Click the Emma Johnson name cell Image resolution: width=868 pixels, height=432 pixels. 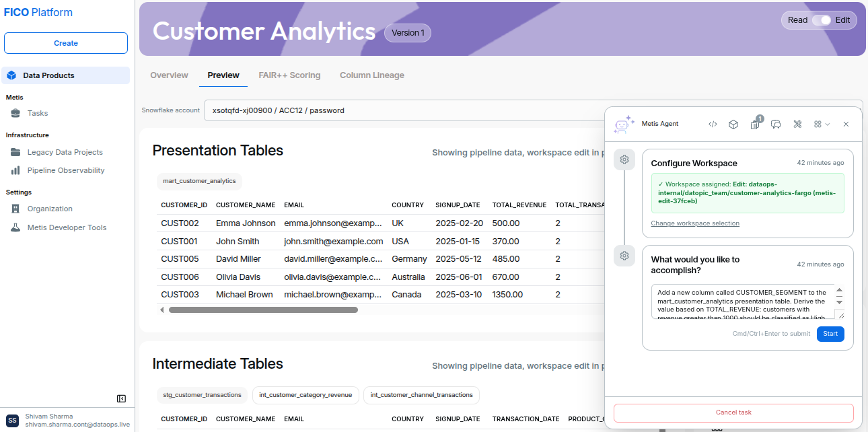pyautogui.click(x=246, y=223)
